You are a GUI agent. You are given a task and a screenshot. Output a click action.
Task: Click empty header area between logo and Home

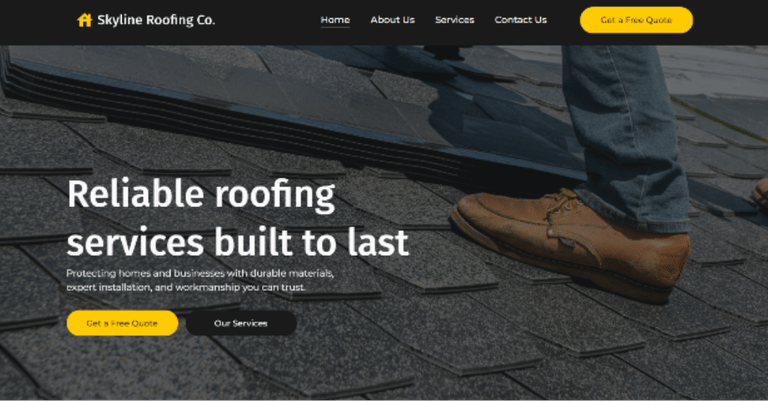[x=267, y=20]
